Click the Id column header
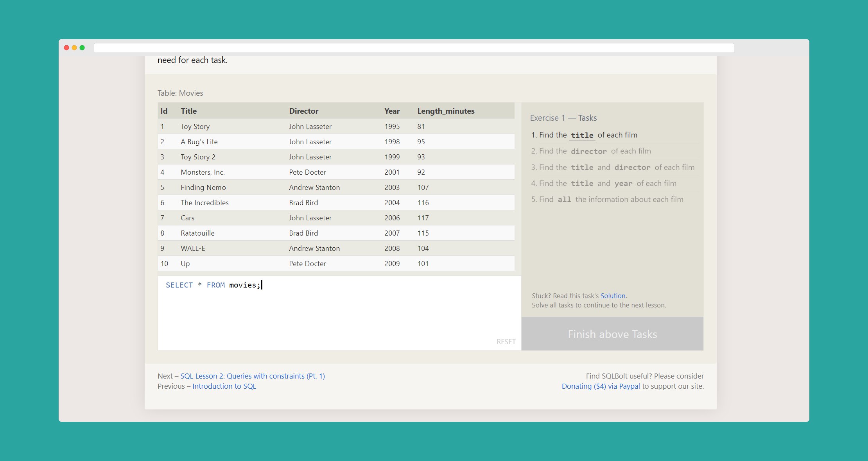The width and height of the screenshot is (868, 461). pyautogui.click(x=164, y=111)
